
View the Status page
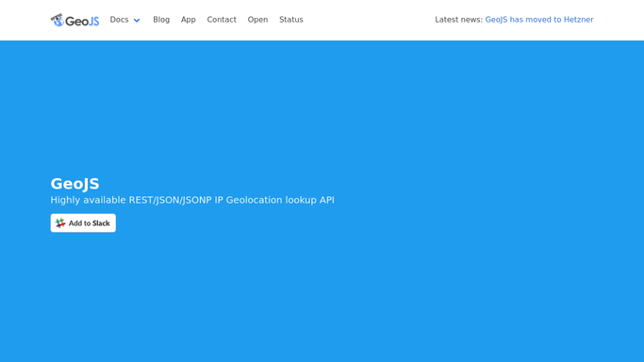[x=291, y=20]
